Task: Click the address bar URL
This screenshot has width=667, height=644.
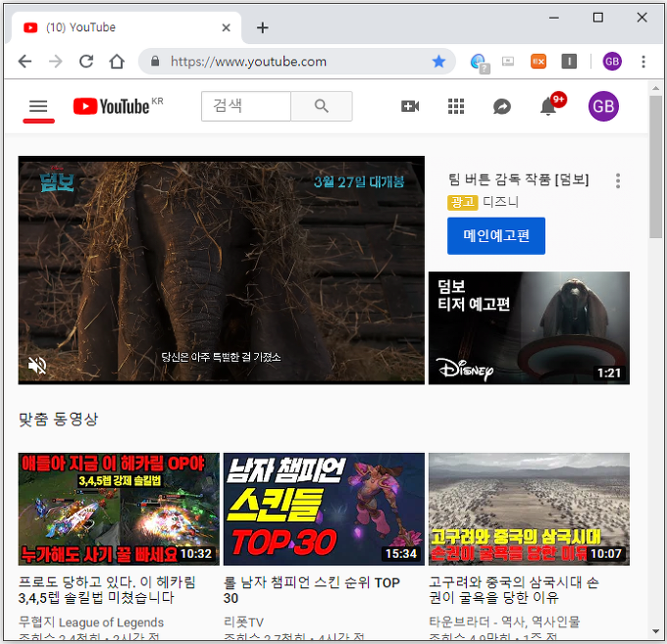Action: 248,62
